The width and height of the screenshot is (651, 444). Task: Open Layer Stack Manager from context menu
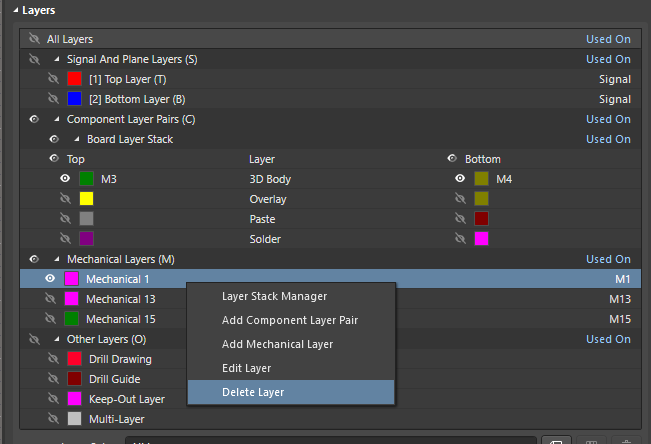tap(273, 296)
